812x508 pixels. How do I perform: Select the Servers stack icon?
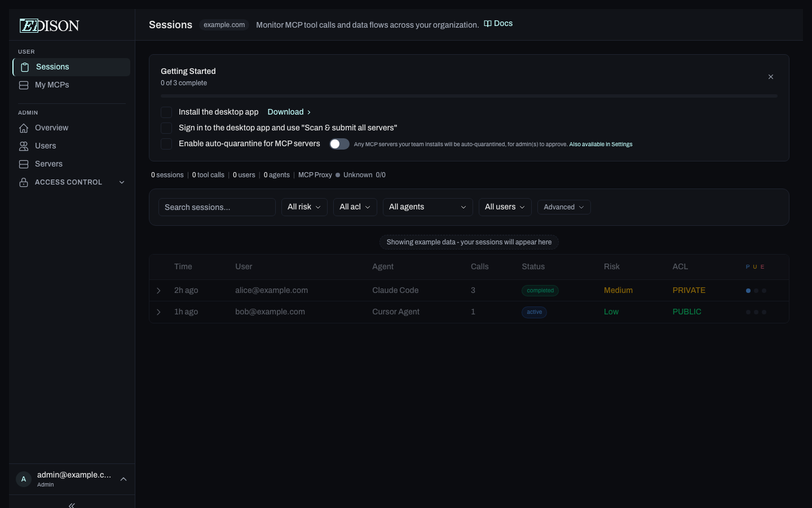24,164
